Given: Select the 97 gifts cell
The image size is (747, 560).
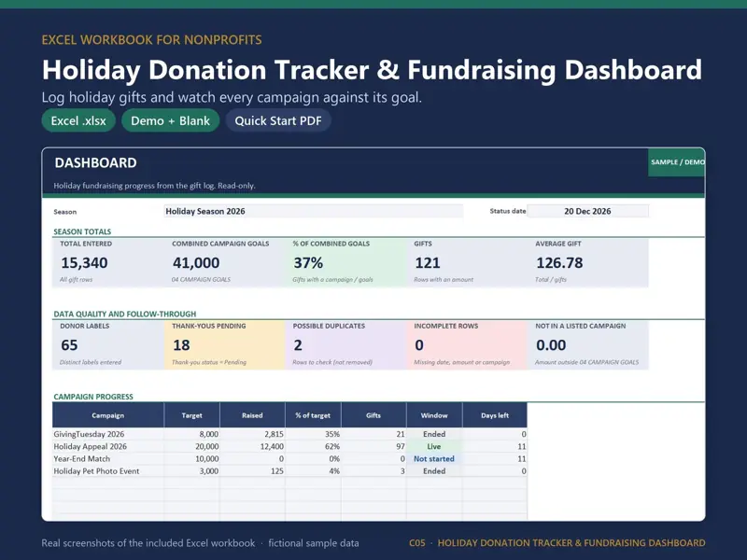Looking at the screenshot, I should coord(373,447).
